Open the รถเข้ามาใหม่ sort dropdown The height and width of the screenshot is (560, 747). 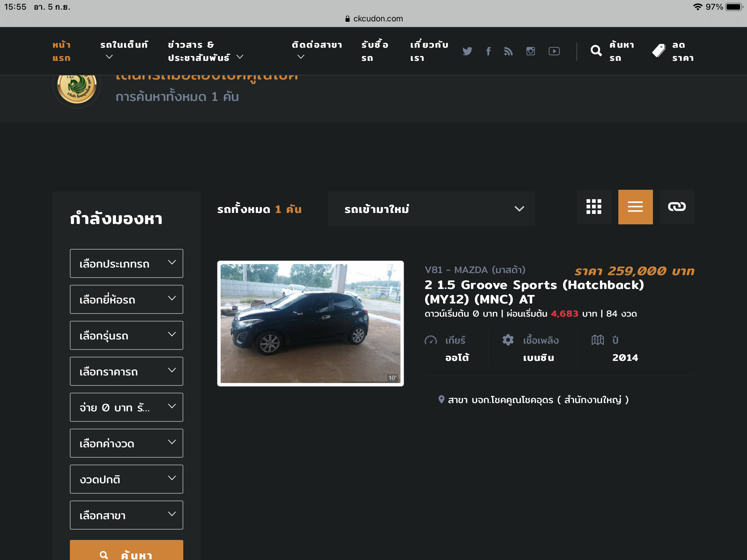[x=431, y=209]
